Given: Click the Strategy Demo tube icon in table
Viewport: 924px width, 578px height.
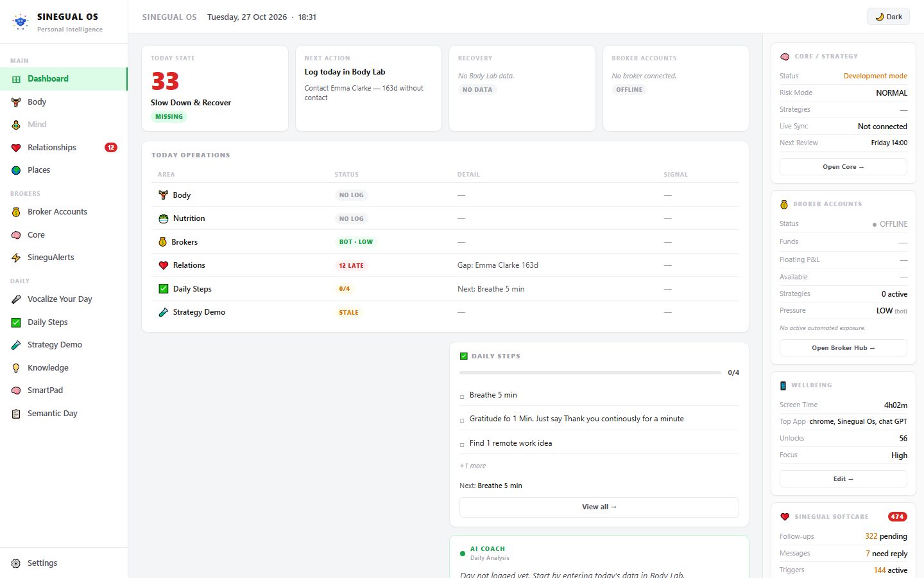Looking at the screenshot, I should point(164,312).
